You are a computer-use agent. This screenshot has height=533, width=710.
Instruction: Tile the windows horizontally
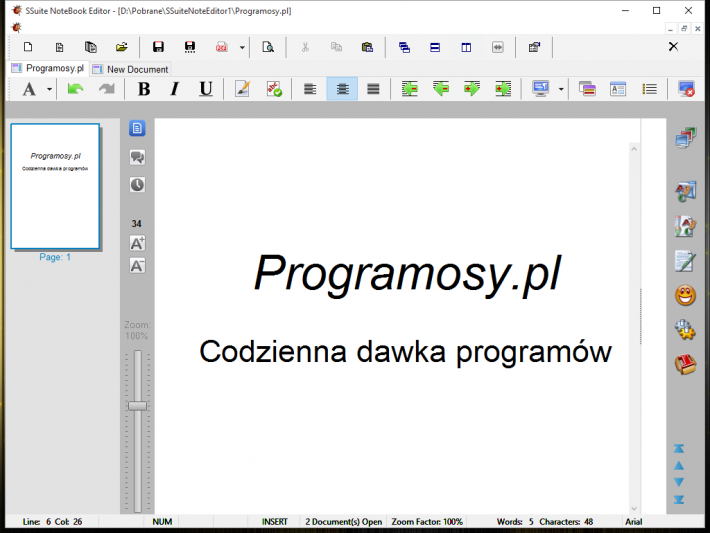click(435, 47)
